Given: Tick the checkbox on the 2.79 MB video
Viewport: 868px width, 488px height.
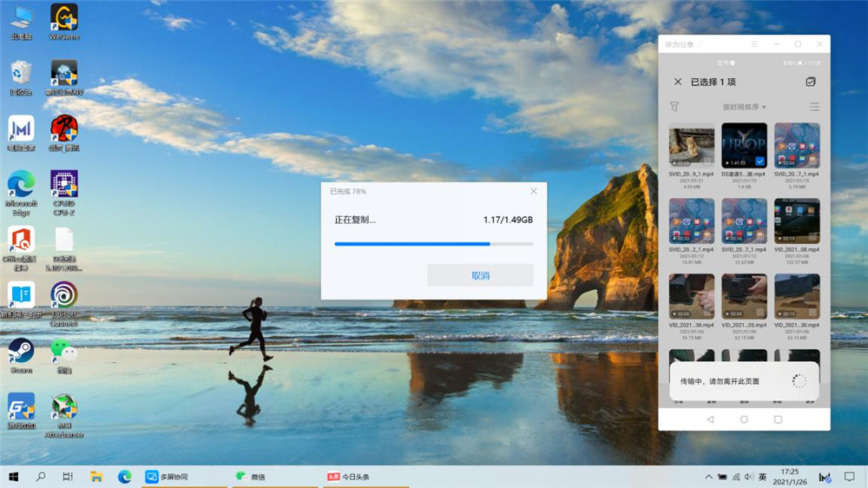Looking at the screenshot, I should pyautogui.click(x=812, y=162).
